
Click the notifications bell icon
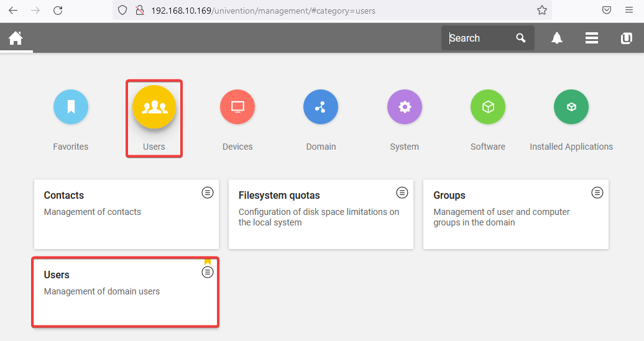coord(557,38)
